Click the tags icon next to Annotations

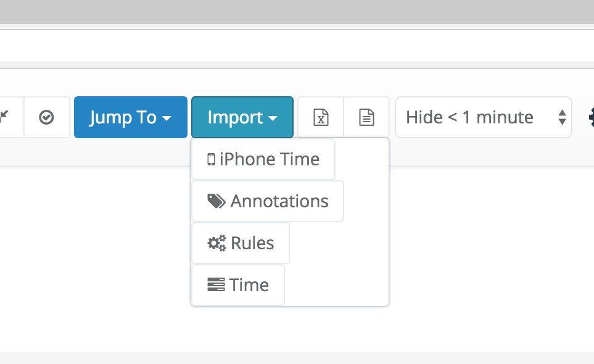217,201
